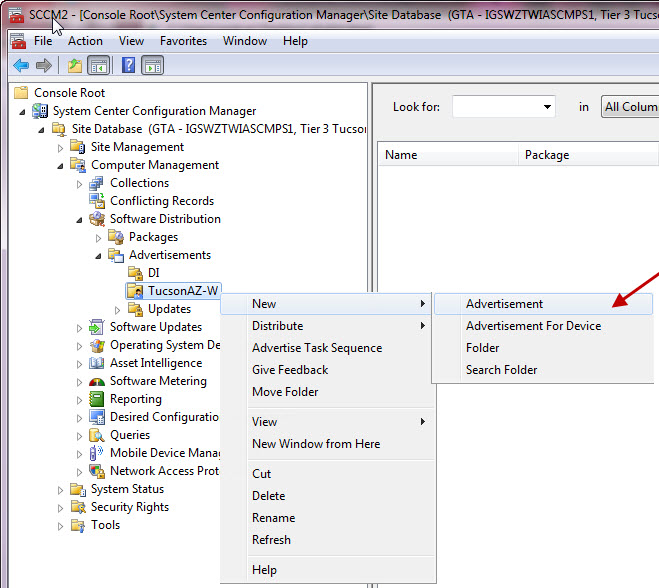Select the System Status tree item
Screen dimensions: 659x588
[127, 489]
